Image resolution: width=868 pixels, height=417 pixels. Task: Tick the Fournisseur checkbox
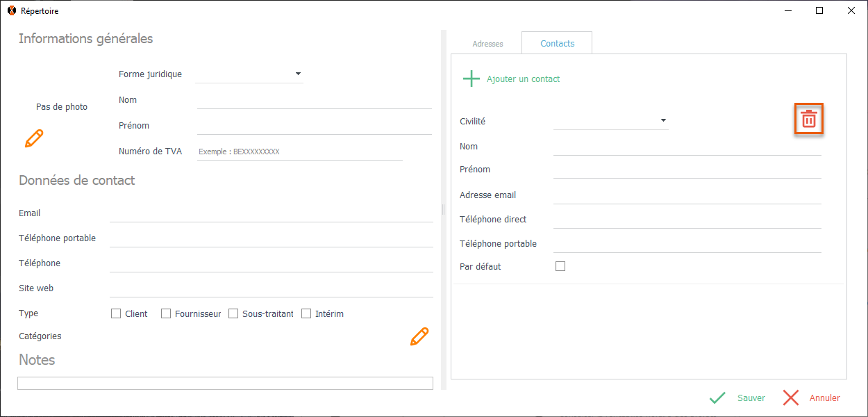pyautogui.click(x=166, y=313)
